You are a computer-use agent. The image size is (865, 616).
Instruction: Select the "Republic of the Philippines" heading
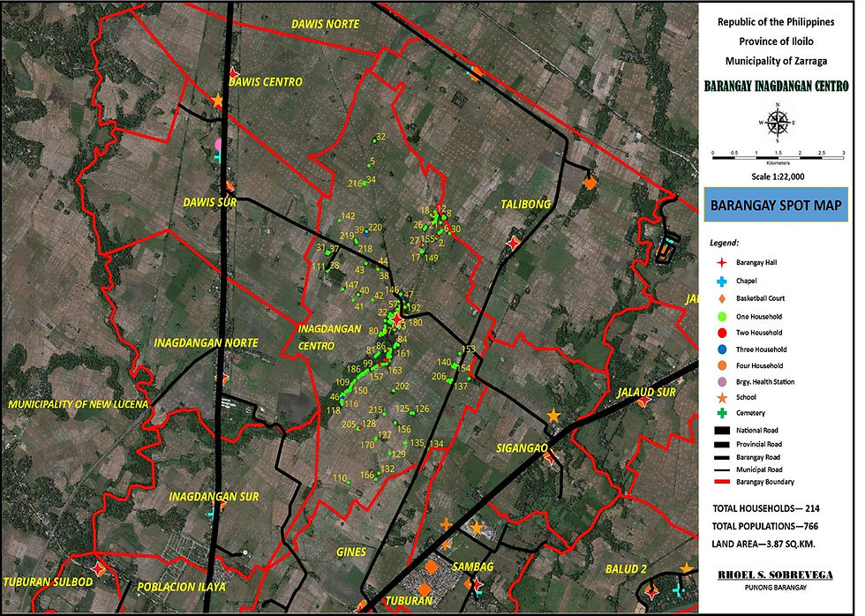coord(776,22)
